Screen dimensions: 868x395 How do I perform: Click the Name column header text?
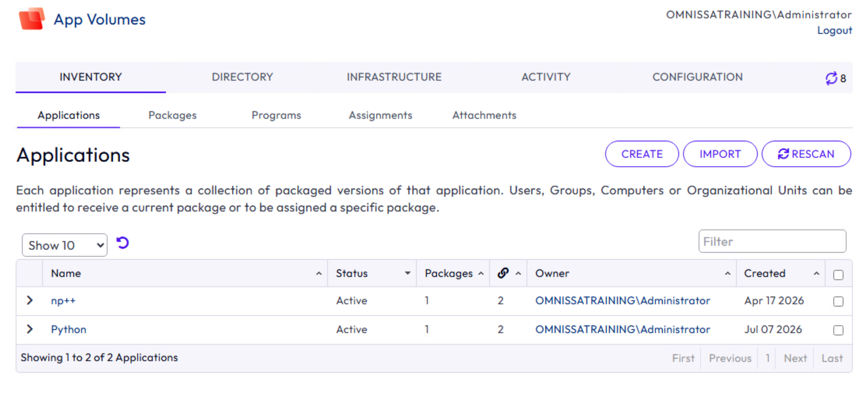(x=66, y=273)
